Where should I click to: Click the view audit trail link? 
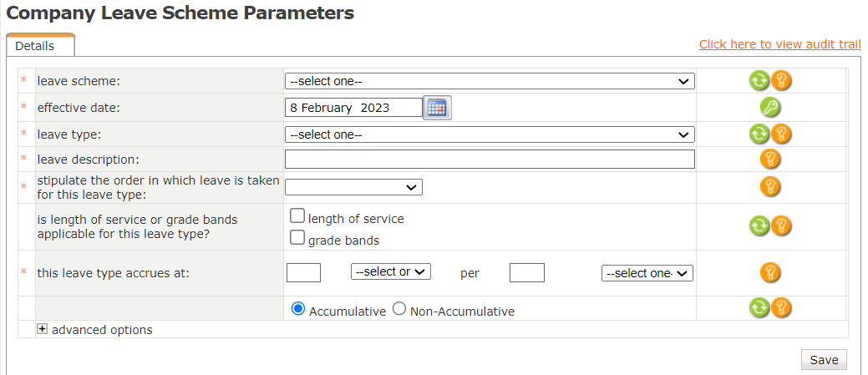pyautogui.click(x=779, y=44)
